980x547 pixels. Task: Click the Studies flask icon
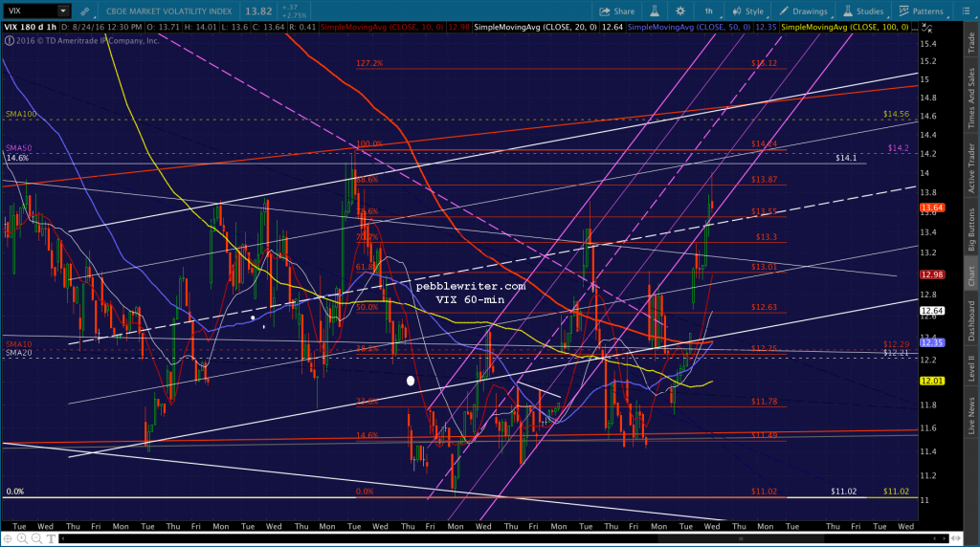[x=848, y=11]
